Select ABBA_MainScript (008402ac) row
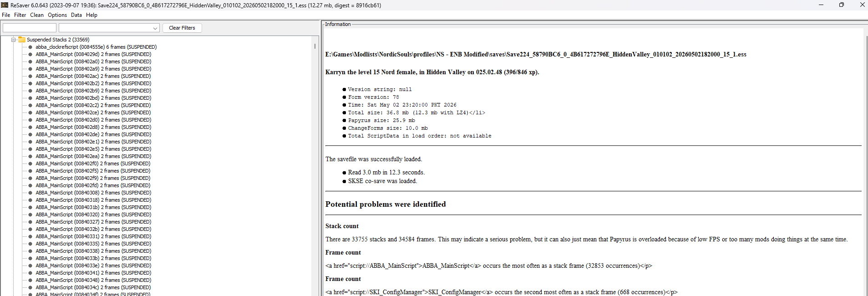 click(93, 76)
